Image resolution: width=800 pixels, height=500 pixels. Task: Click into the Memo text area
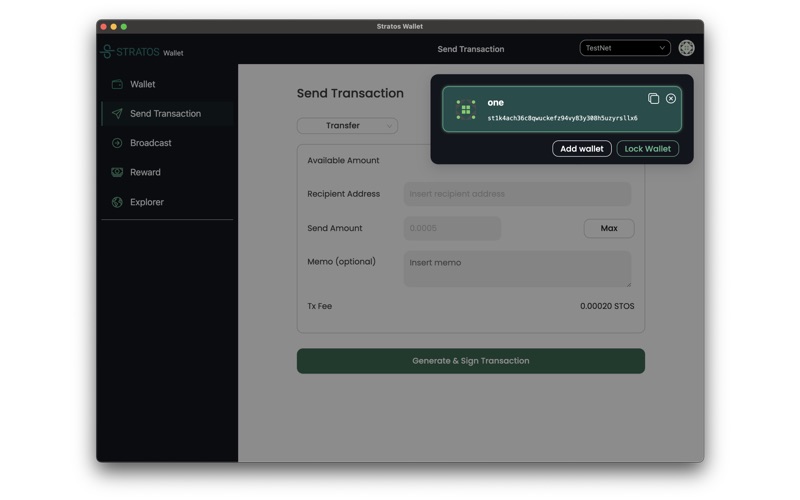pyautogui.click(x=517, y=269)
